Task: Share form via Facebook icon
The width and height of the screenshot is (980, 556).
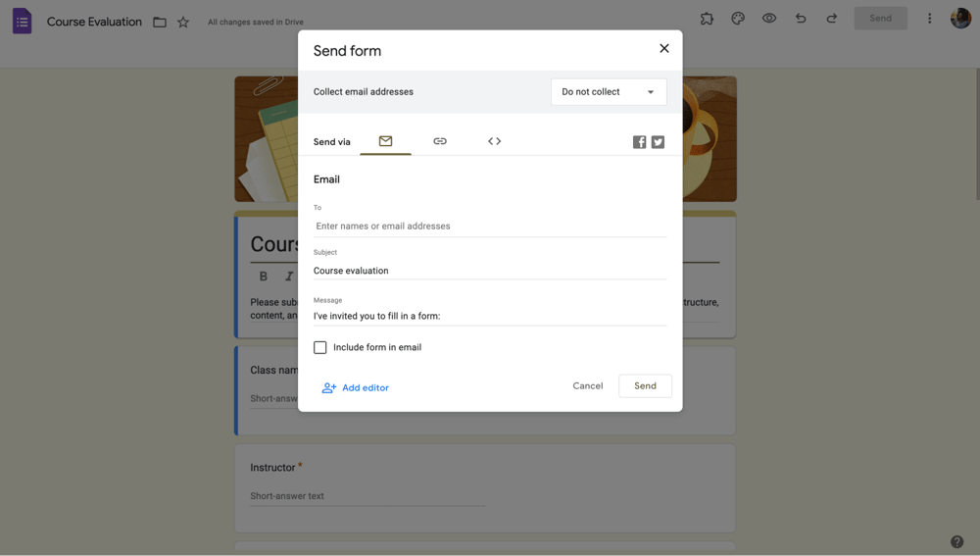Action: pos(639,142)
